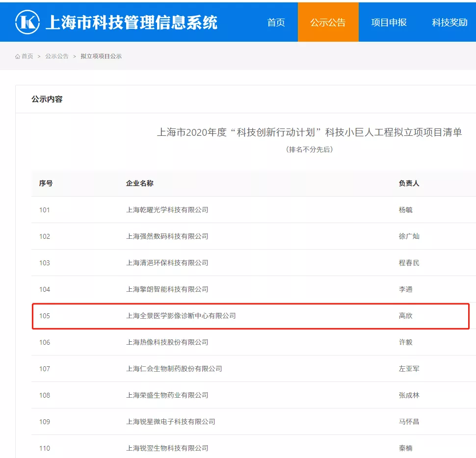Screen dimensions: 476x458
Task: Open 科技奖励 menu item
Action: (x=450, y=22)
